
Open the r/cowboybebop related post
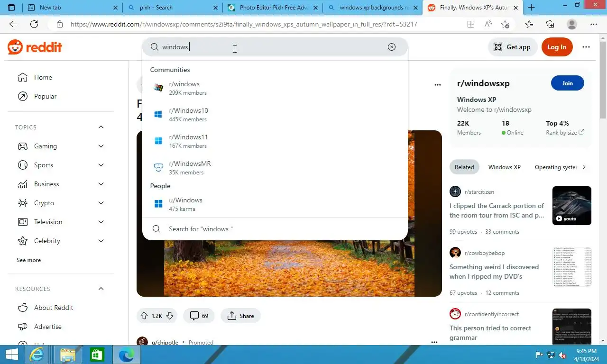494,272
